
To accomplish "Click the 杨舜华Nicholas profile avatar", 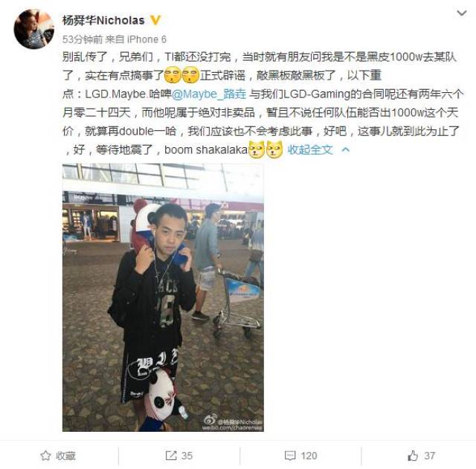I will 34,29.
